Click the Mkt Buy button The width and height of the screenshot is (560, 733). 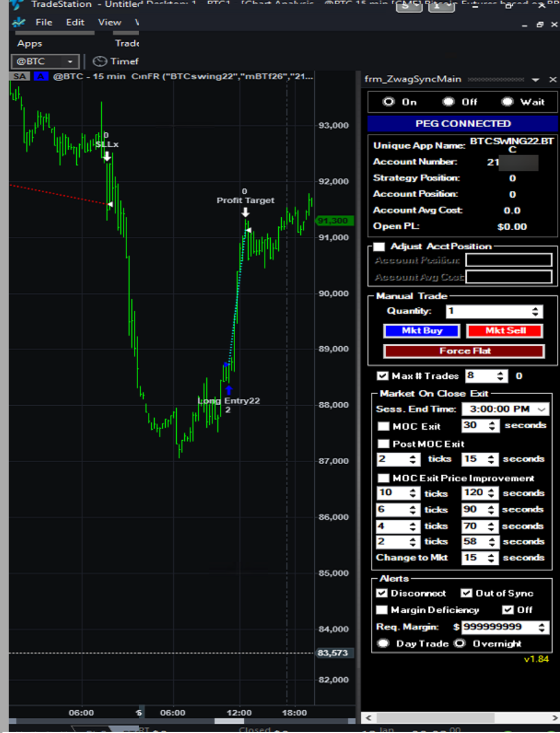(x=422, y=331)
